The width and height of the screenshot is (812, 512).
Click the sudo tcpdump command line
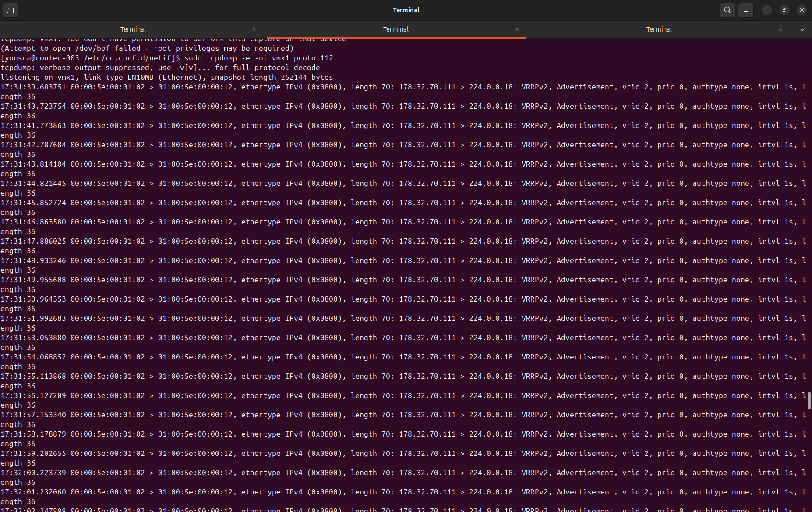258,58
